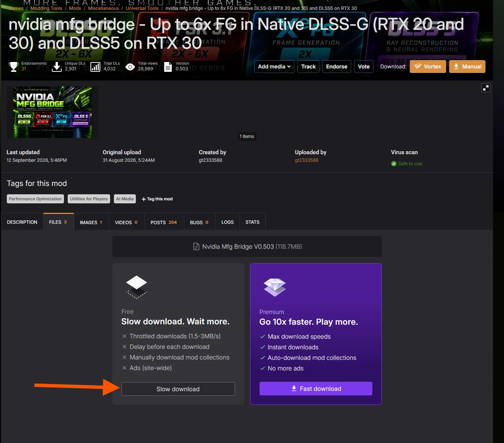The width and height of the screenshot is (504, 443).
Task: Endorse the mod
Action: [337, 67]
